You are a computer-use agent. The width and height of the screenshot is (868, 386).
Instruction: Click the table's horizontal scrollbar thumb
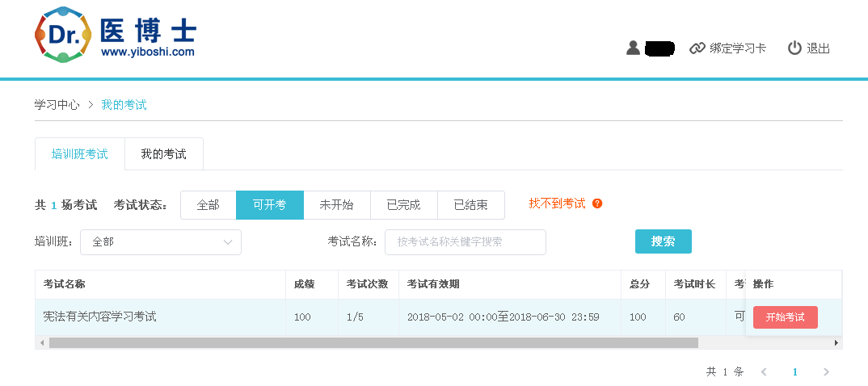point(373,343)
